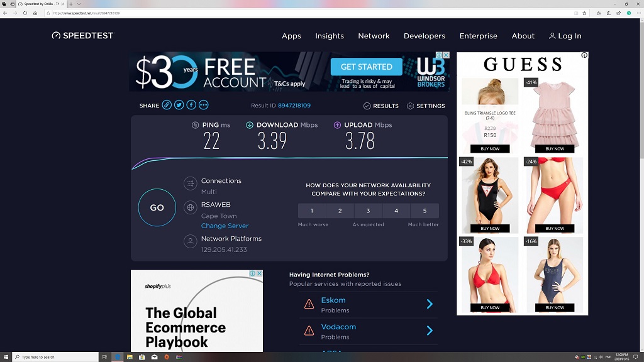Open more share options ellipsis icon
This screenshot has width=644, height=362.
pos(203,105)
